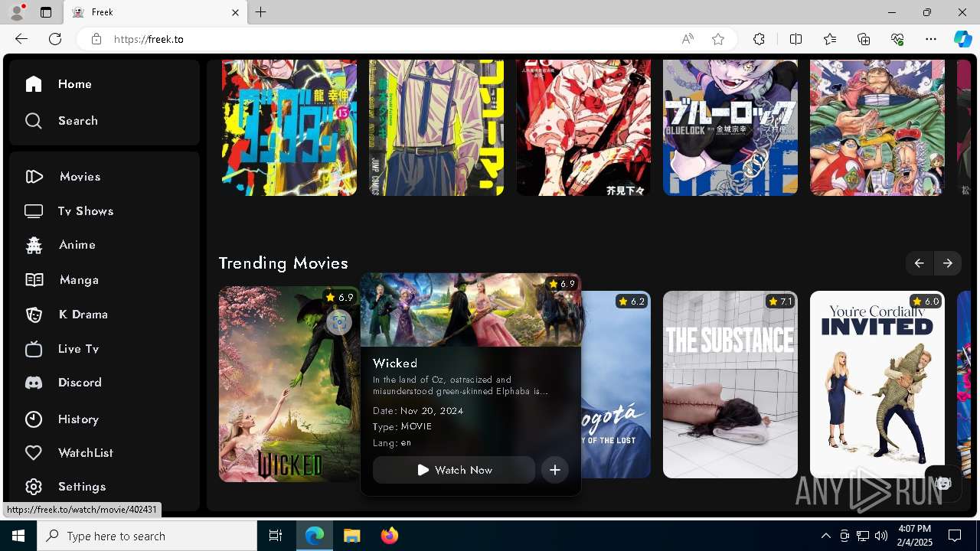Open Copilot sidebar
Screen dimensions: 980x551
pos(962,39)
